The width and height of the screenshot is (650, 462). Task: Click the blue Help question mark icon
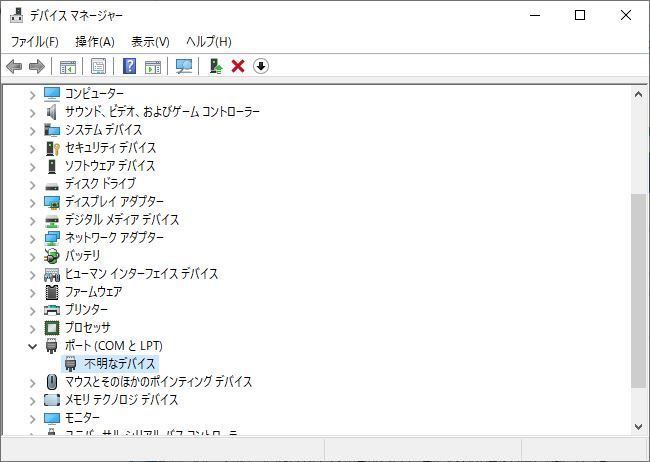(129, 66)
